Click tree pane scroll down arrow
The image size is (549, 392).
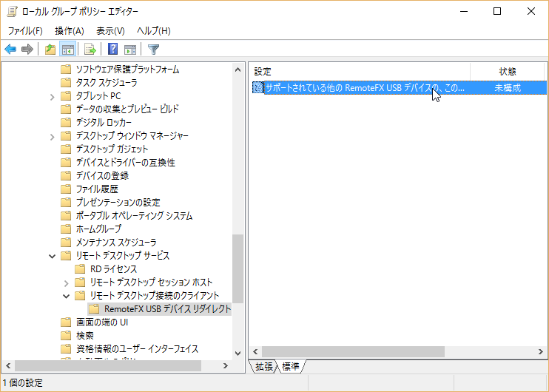pyautogui.click(x=238, y=354)
